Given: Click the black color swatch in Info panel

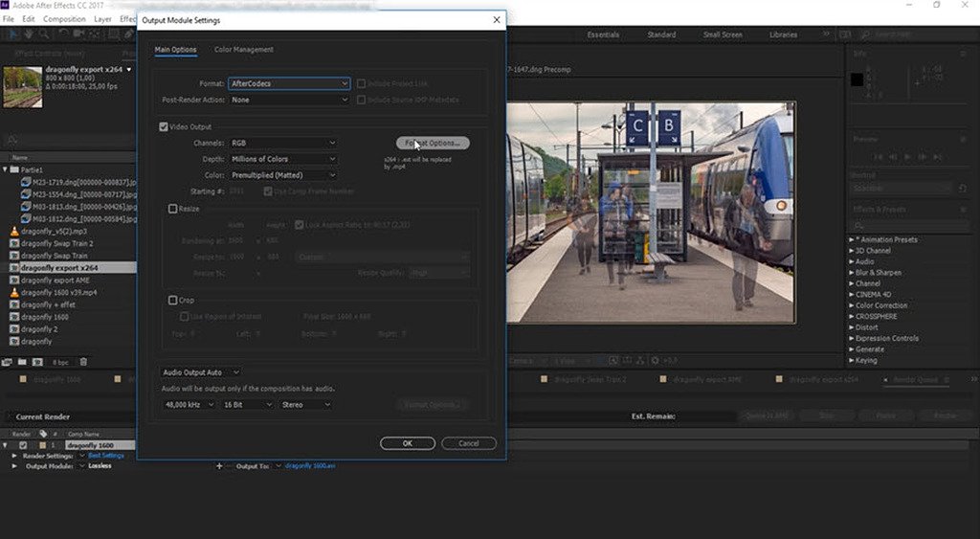Looking at the screenshot, I should point(857,79).
